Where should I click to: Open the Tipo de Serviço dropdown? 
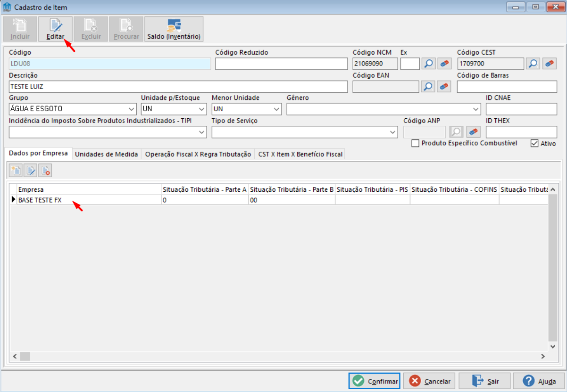click(x=392, y=132)
